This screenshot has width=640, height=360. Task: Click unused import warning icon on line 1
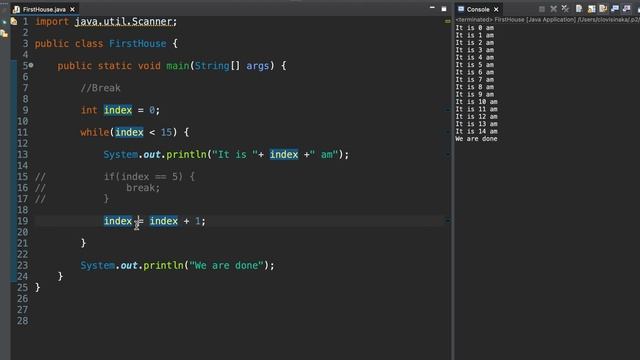coord(14,21)
